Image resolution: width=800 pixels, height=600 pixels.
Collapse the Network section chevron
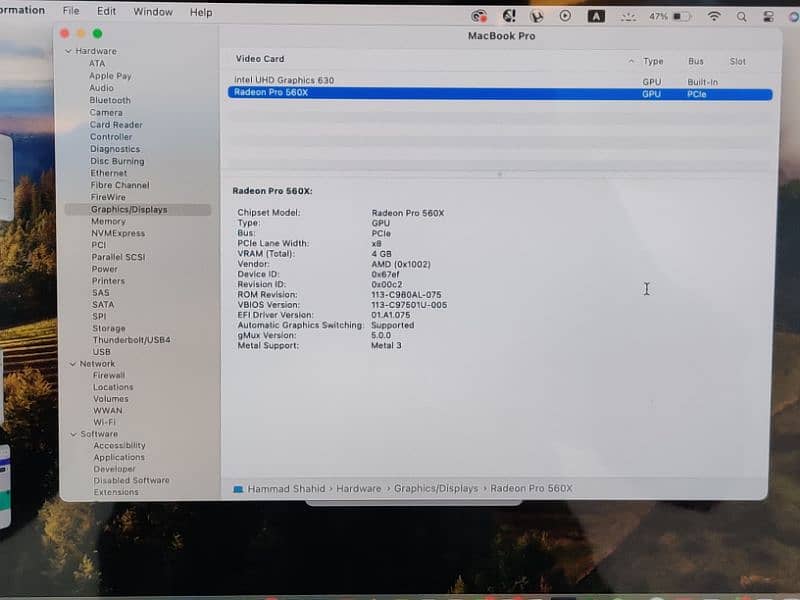point(72,364)
